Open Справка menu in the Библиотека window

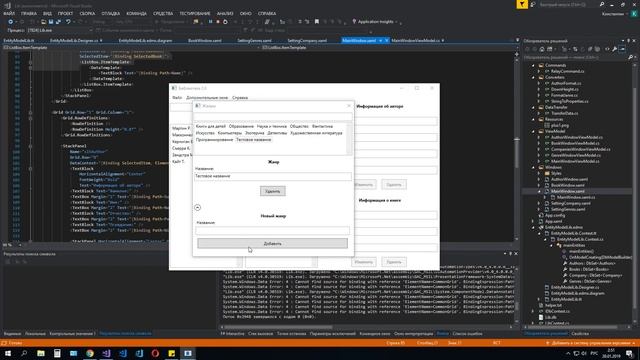pyautogui.click(x=240, y=98)
